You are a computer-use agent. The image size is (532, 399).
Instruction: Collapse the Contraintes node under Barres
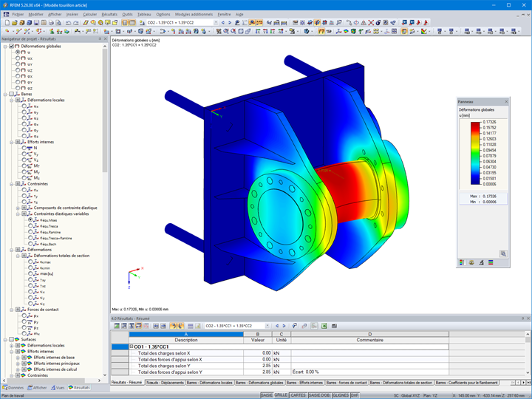point(12,184)
